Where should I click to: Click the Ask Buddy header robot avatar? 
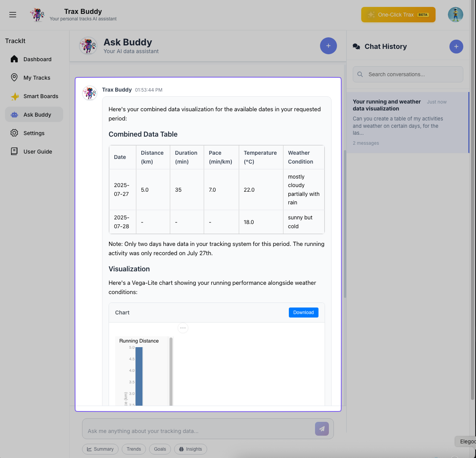click(88, 46)
